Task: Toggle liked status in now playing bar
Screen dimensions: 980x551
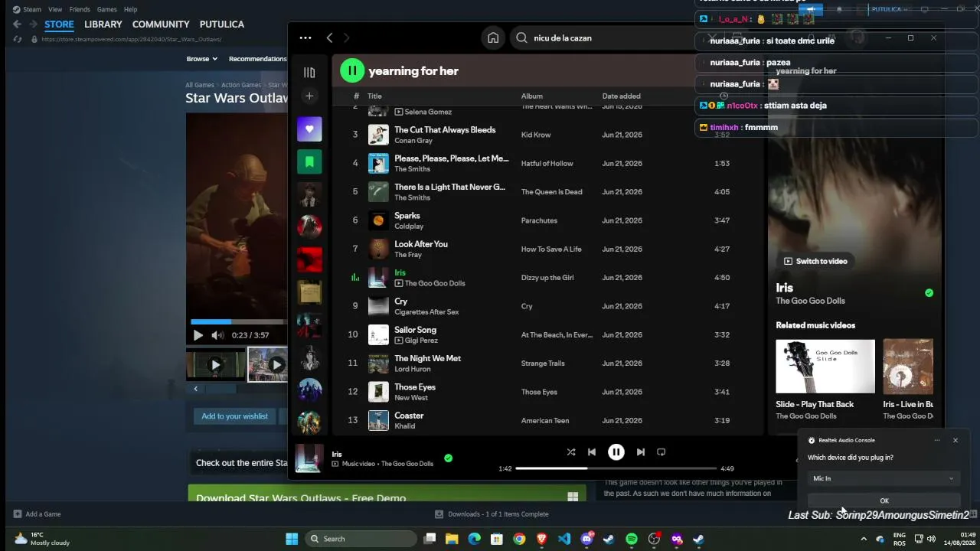Action: click(x=449, y=458)
